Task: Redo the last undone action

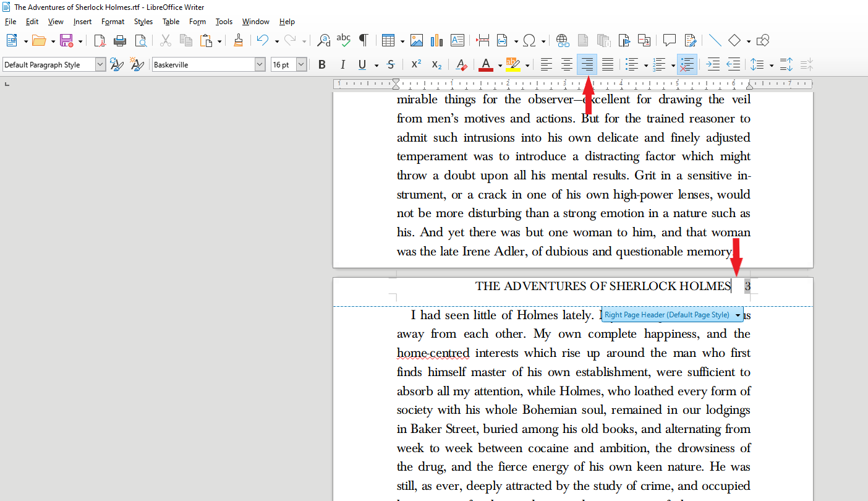Action: (290, 41)
